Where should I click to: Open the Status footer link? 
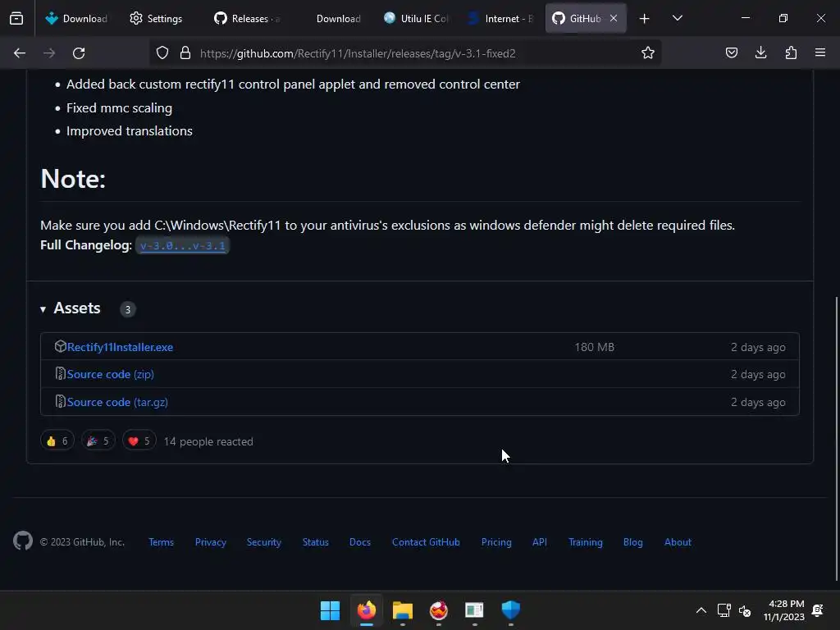click(316, 542)
